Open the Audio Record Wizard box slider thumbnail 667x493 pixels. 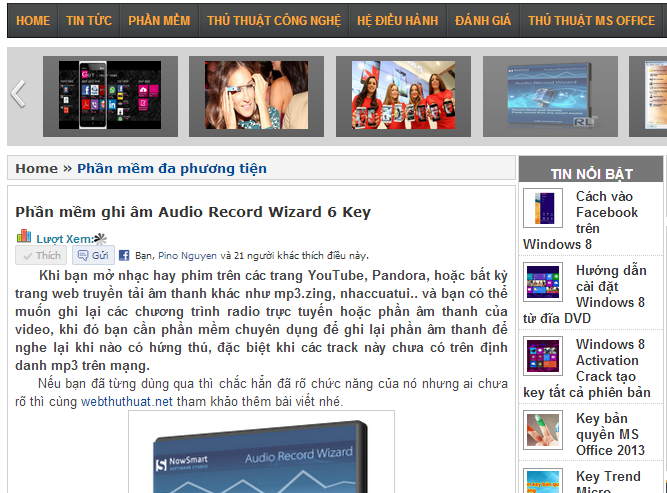550,95
